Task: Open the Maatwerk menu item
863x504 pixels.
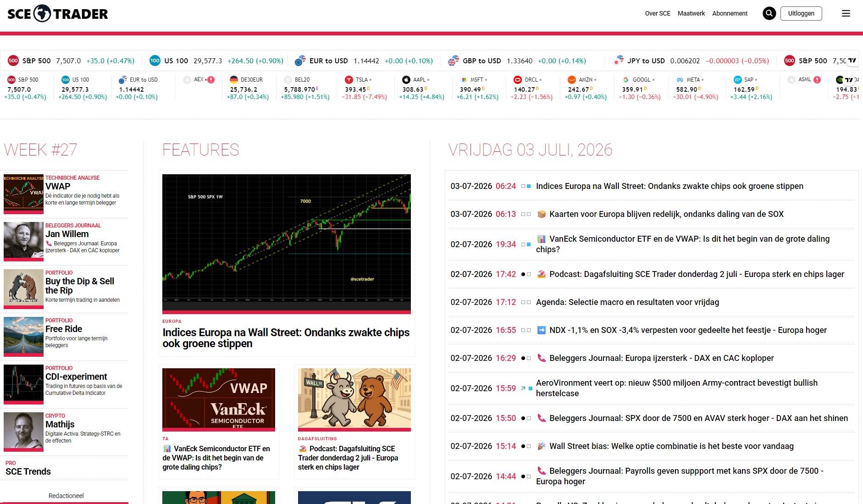Action: coord(691,13)
